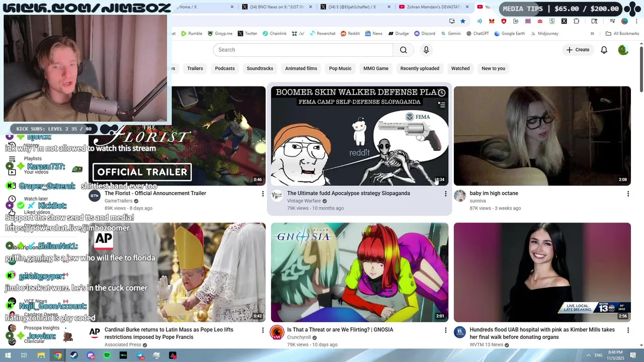644x362 pixels.
Task: Click the GameTrailers channel avatar
Action: click(x=95, y=196)
